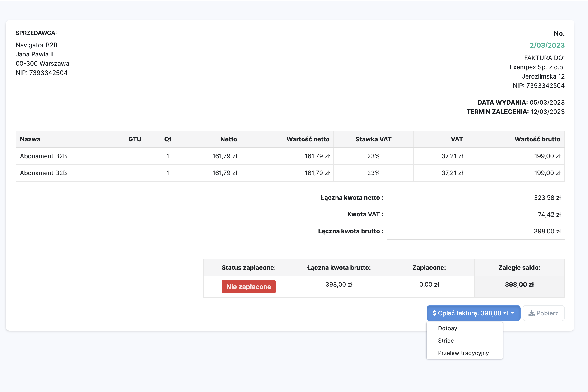
Task: Click the Stawka VAT column header
Action: (x=373, y=139)
